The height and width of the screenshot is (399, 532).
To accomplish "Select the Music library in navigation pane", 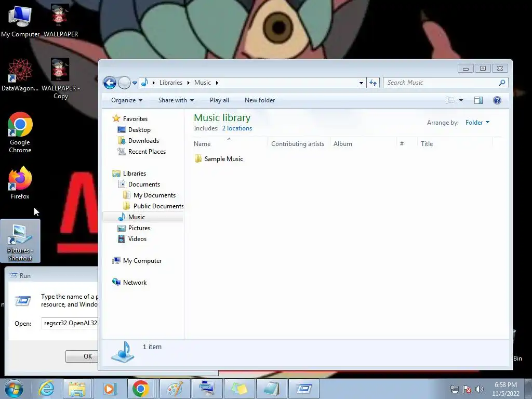I will click(x=143, y=217).
